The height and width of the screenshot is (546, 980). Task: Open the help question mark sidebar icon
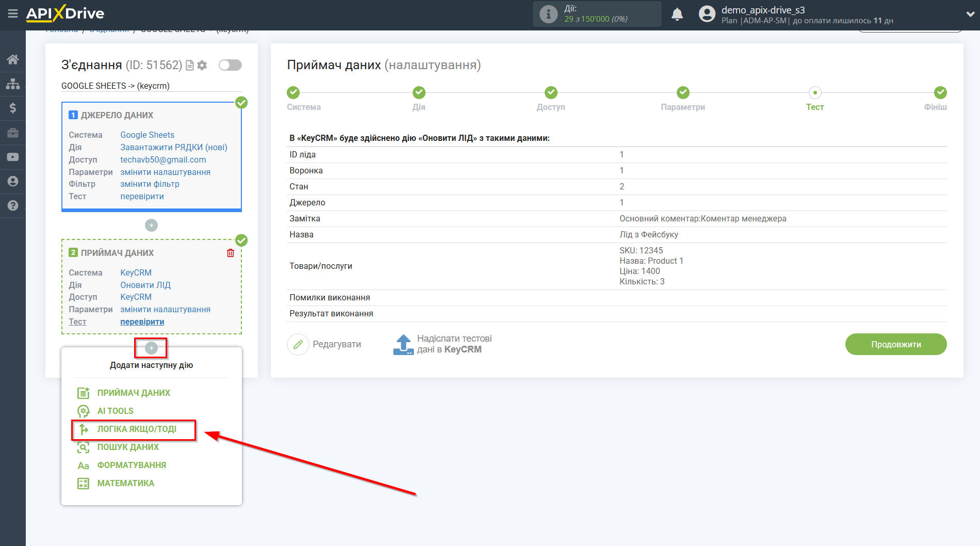point(13,205)
